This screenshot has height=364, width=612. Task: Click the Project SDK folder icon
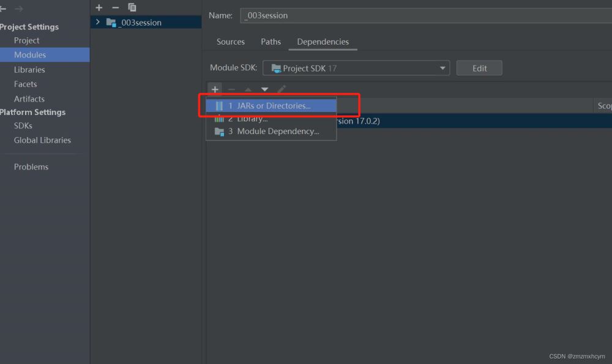(x=276, y=69)
